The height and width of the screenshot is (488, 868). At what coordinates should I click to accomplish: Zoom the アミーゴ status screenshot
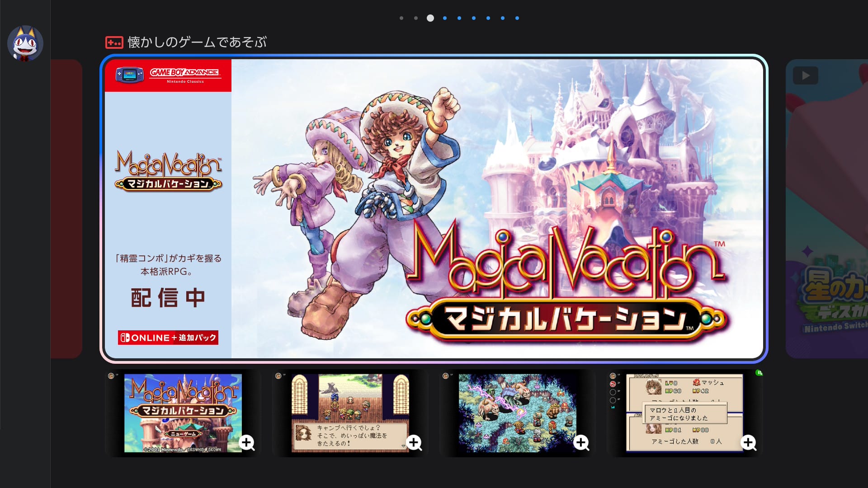coord(749,443)
